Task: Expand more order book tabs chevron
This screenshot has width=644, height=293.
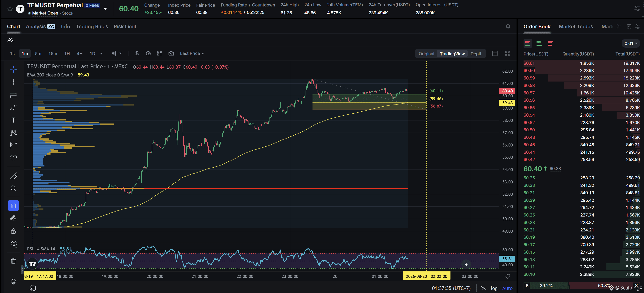Action: [618, 26]
